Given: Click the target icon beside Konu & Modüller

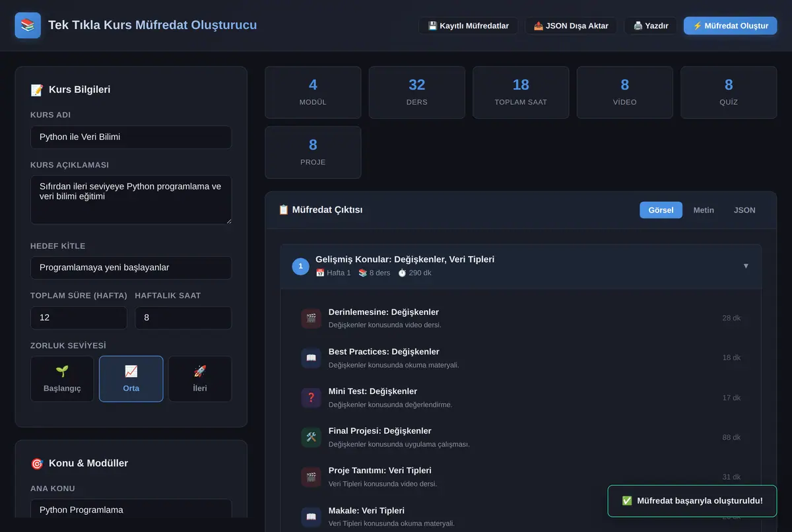Looking at the screenshot, I should [x=37, y=463].
